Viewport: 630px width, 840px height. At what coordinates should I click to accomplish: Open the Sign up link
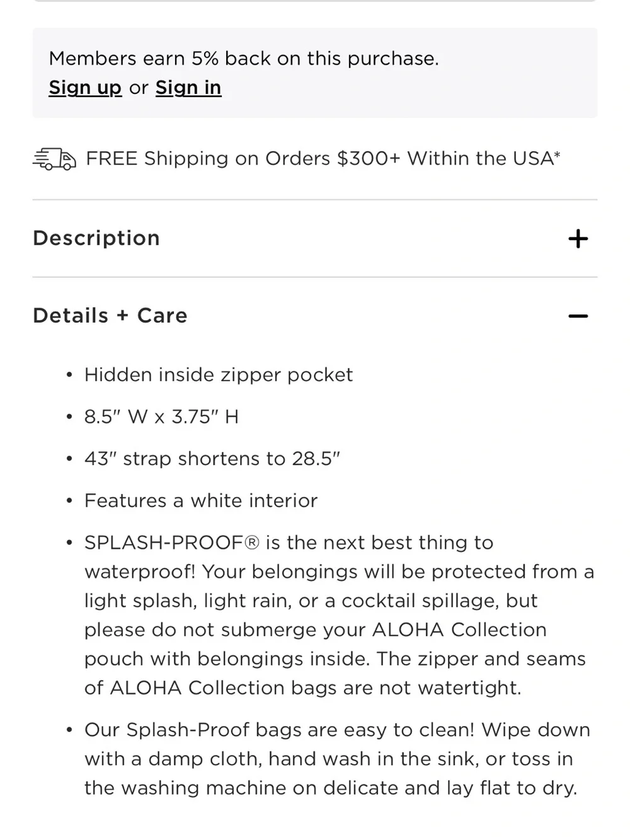point(85,88)
